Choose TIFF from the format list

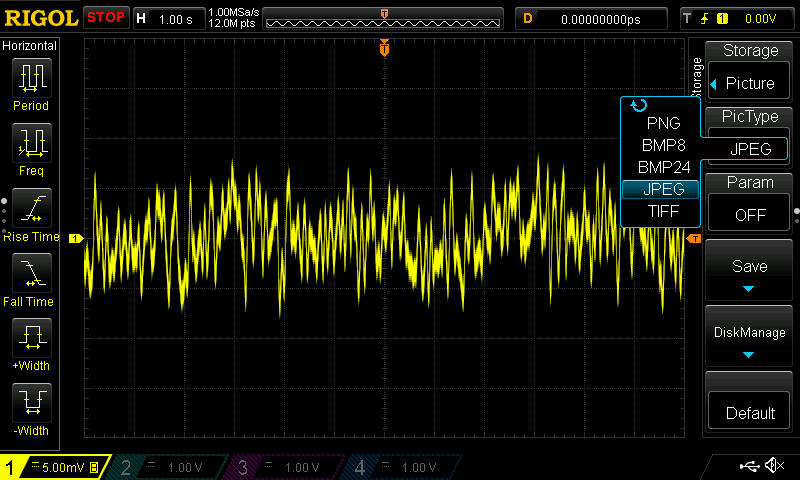pos(662,211)
